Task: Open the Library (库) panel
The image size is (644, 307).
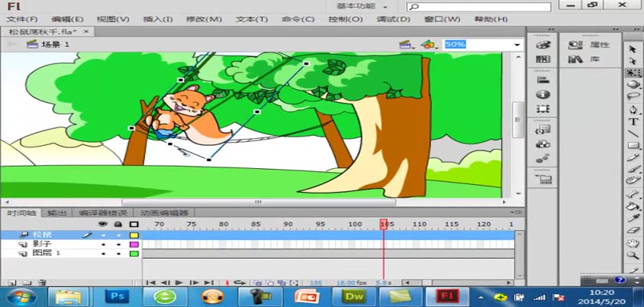Action: (x=585, y=59)
